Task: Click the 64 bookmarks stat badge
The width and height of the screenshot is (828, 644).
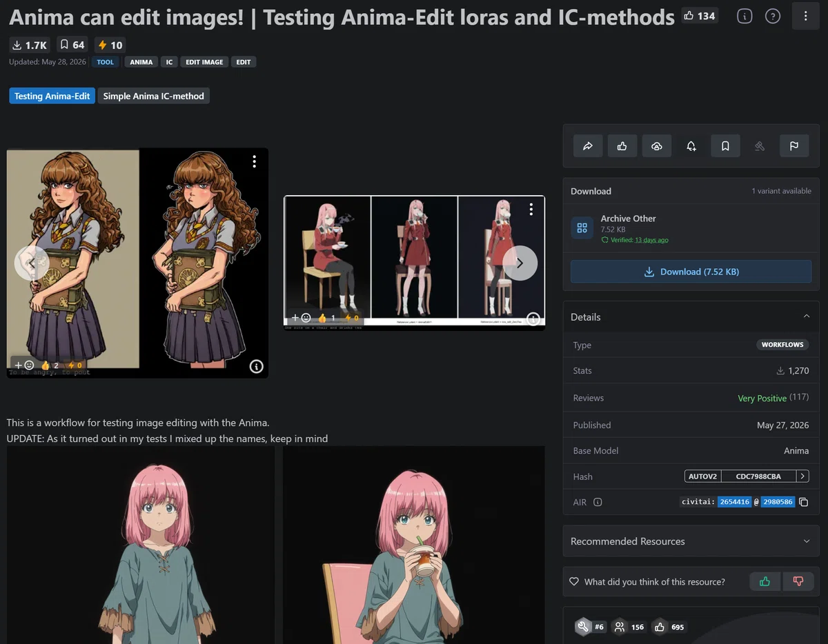Action: (x=72, y=45)
